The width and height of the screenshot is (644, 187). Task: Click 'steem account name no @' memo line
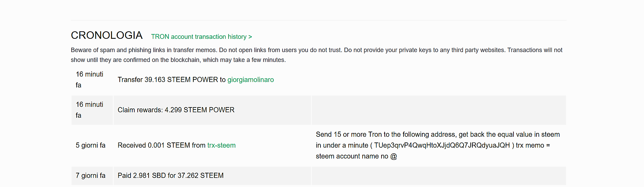(356, 156)
